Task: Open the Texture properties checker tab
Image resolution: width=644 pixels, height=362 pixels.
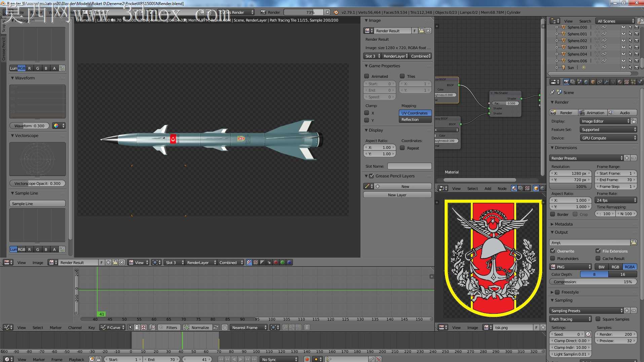Action: [627, 82]
